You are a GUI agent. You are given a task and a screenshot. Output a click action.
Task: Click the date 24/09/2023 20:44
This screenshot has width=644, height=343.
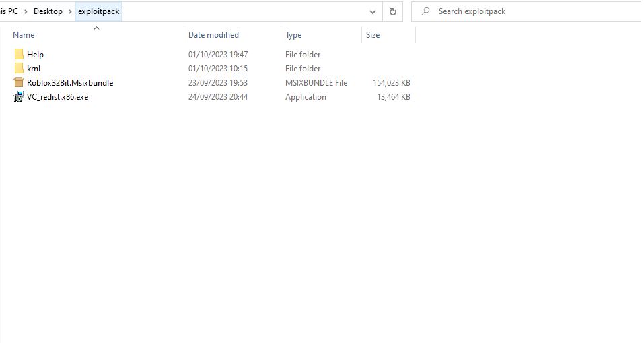(x=218, y=97)
